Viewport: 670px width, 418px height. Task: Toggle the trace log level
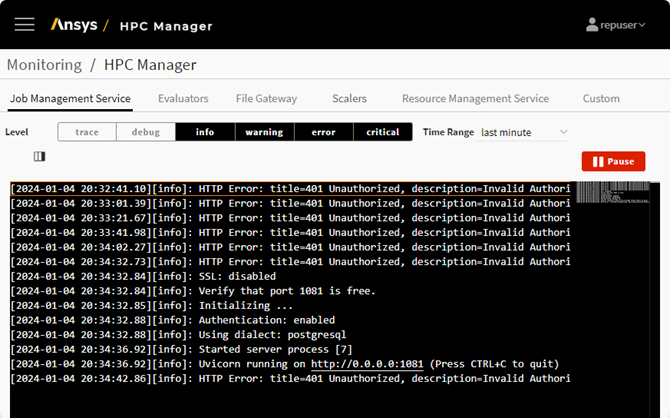(x=87, y=132)
